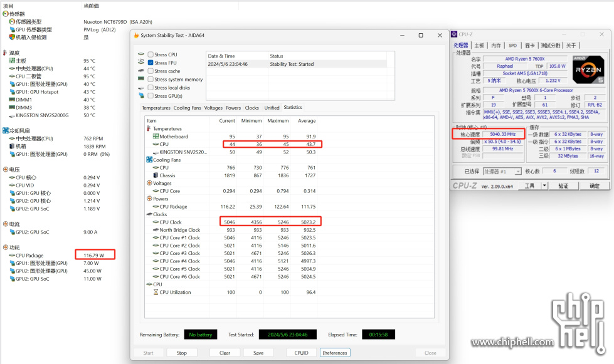Viewport: 614px width, 364px height.
Task: Click the sensor group icon in left tree
Action: tap(6, 14)
